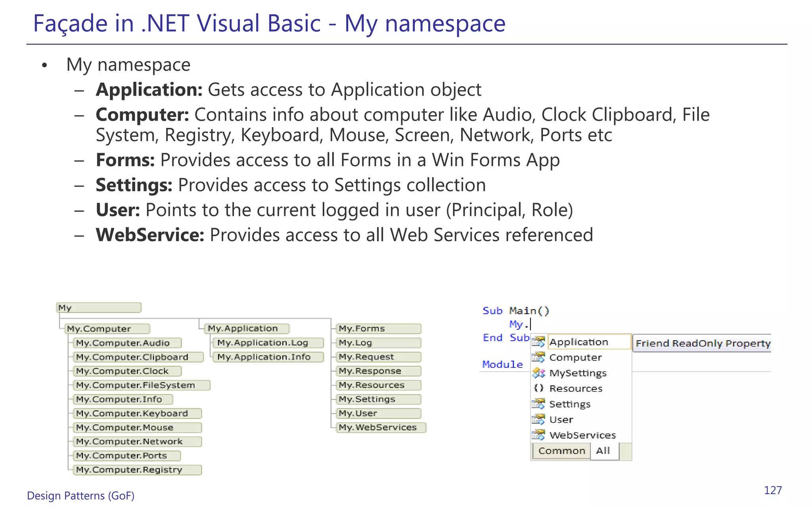Select WebServices in the completion list
This screenshot has height=508, width=812.
coord(582,435)
